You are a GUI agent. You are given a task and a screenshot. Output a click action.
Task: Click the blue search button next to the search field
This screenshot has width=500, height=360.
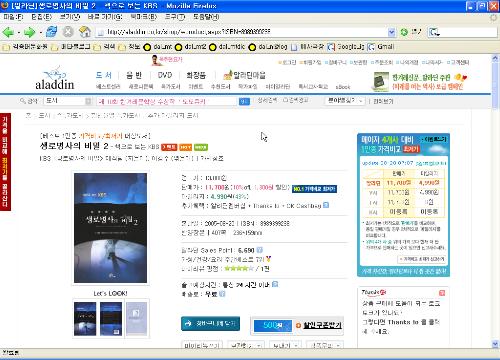pos(244,101)
